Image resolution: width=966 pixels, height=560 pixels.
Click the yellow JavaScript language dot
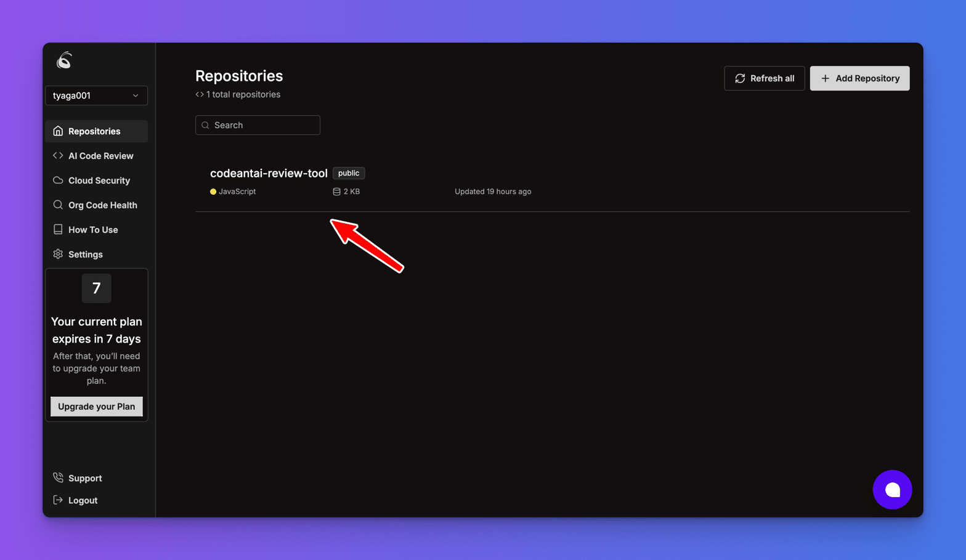[x=213, y=192]
